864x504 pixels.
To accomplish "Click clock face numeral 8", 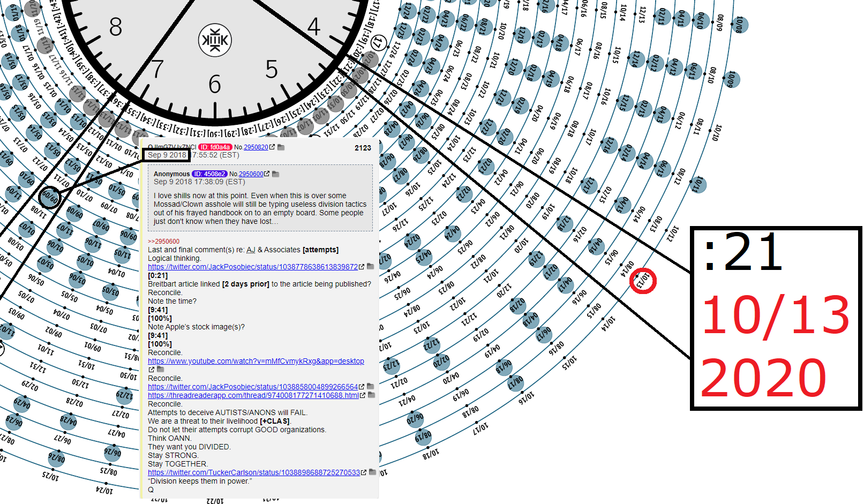I will click(116, 27).
